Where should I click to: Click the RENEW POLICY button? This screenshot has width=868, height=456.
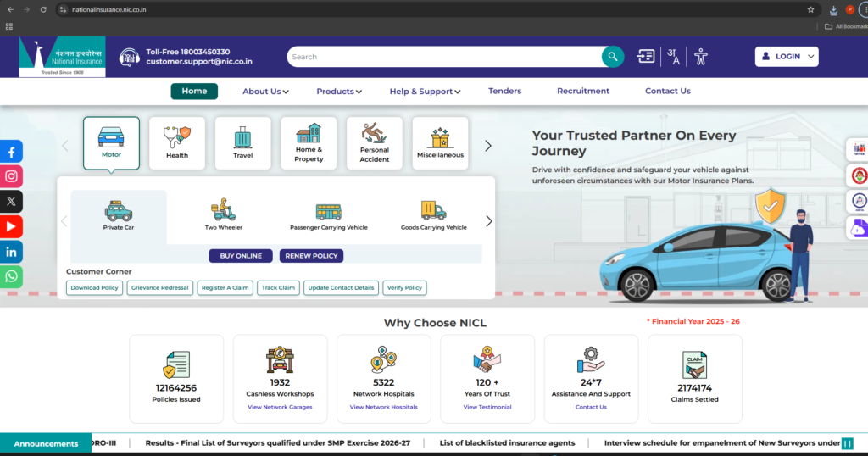(311, 256)
